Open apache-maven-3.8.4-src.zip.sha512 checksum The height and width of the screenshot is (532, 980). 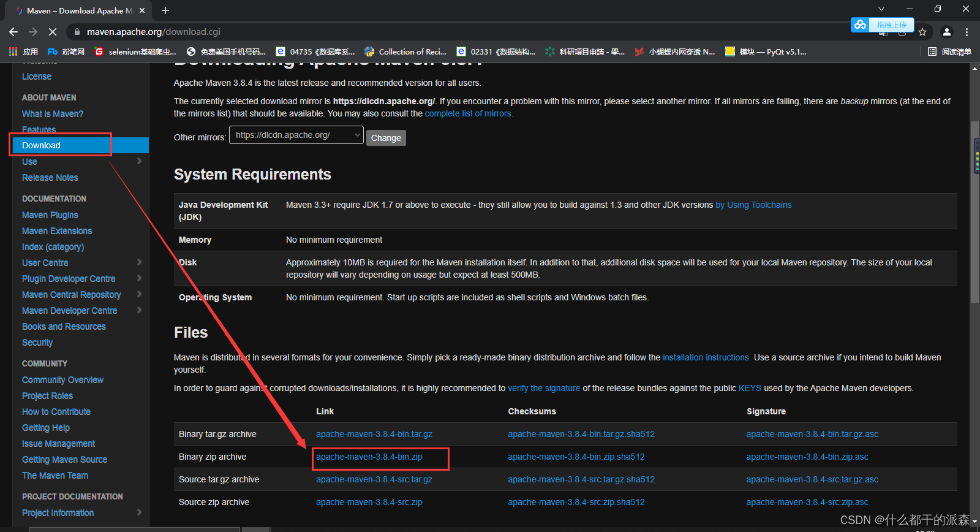click(576, 502)
